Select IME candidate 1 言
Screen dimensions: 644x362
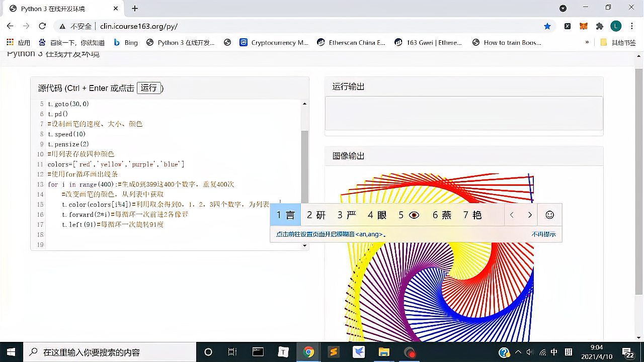tap(285, 215)
